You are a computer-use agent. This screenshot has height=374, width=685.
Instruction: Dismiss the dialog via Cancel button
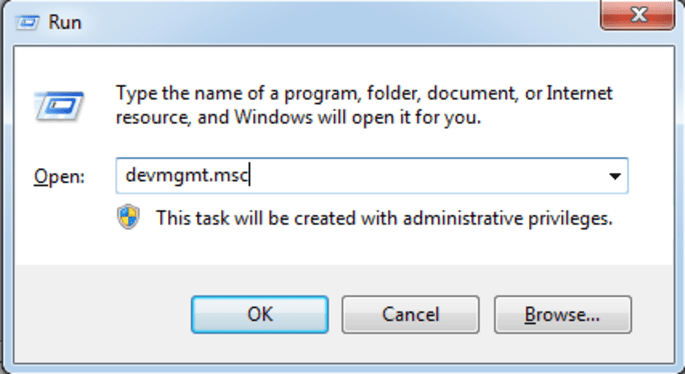(x=410, y=315)
